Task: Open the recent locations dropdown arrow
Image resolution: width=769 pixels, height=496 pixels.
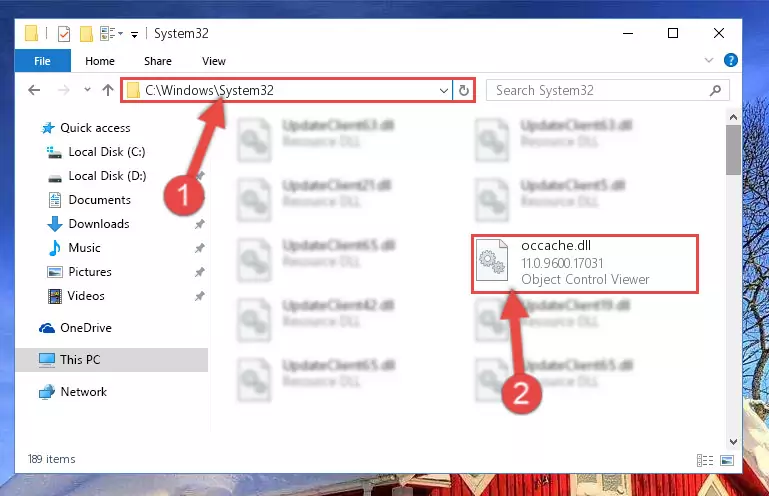Action: click(x=87, y=90)
